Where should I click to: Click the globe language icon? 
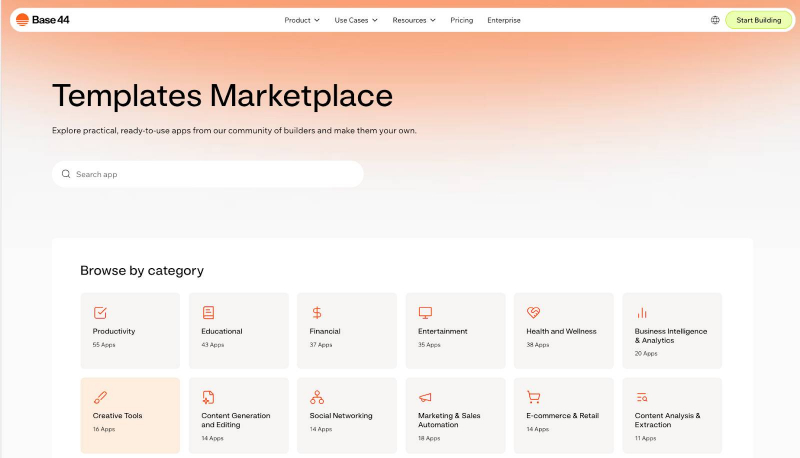715,20
